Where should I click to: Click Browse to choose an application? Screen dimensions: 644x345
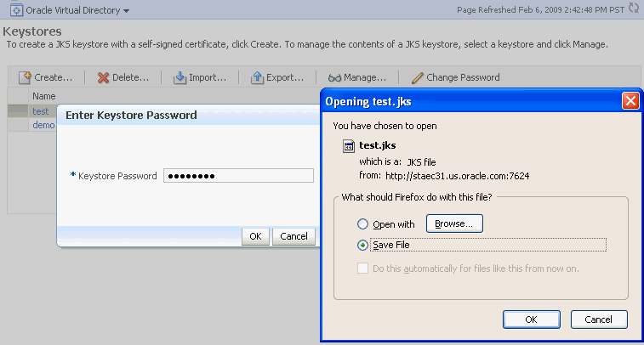[454, 223]
